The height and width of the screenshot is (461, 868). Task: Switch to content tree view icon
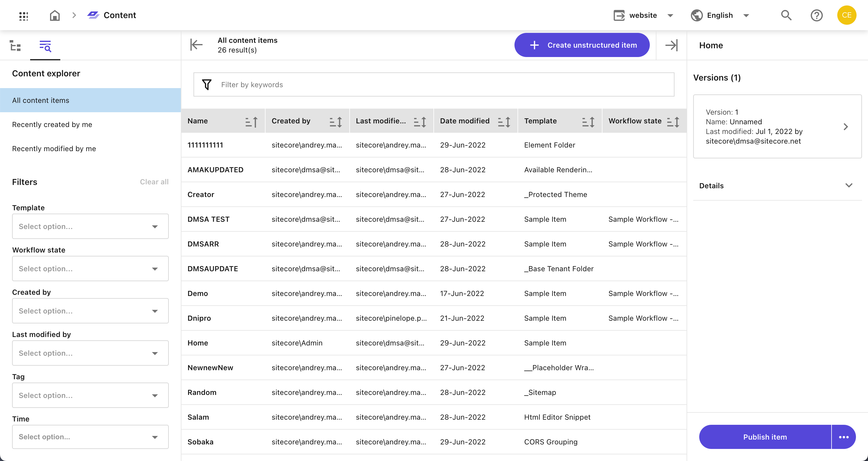(x=15, y=46)
